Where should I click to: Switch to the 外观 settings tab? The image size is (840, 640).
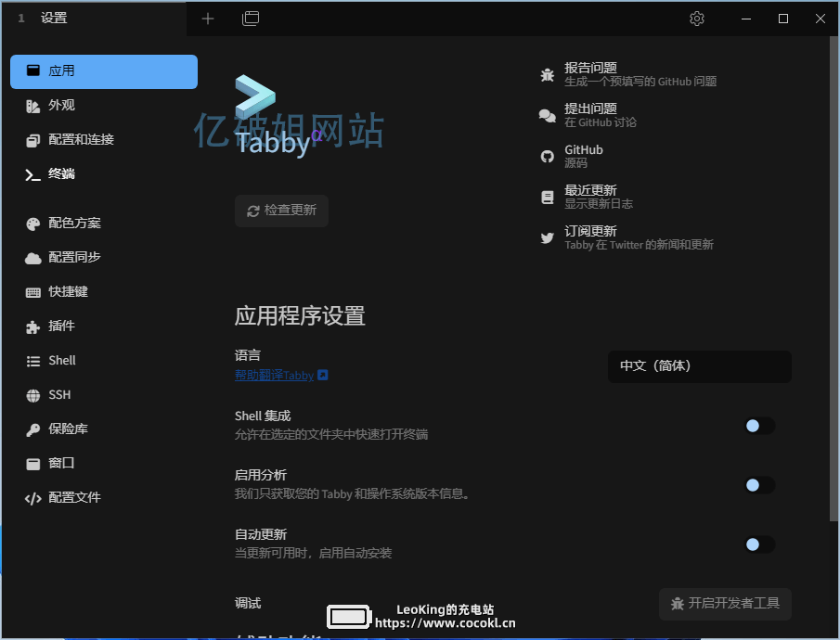click(104, 106)
